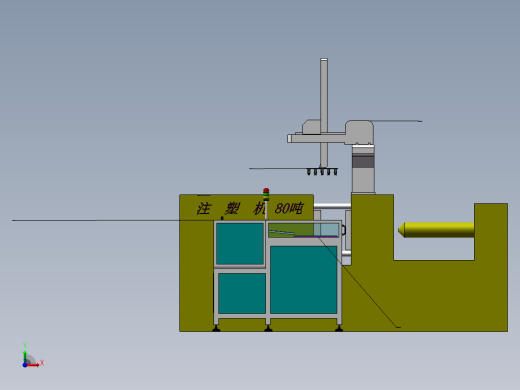Select the upper-left teal cabinet panel
The height and width of the screenshot is (390, 520).
pos(240,244)
